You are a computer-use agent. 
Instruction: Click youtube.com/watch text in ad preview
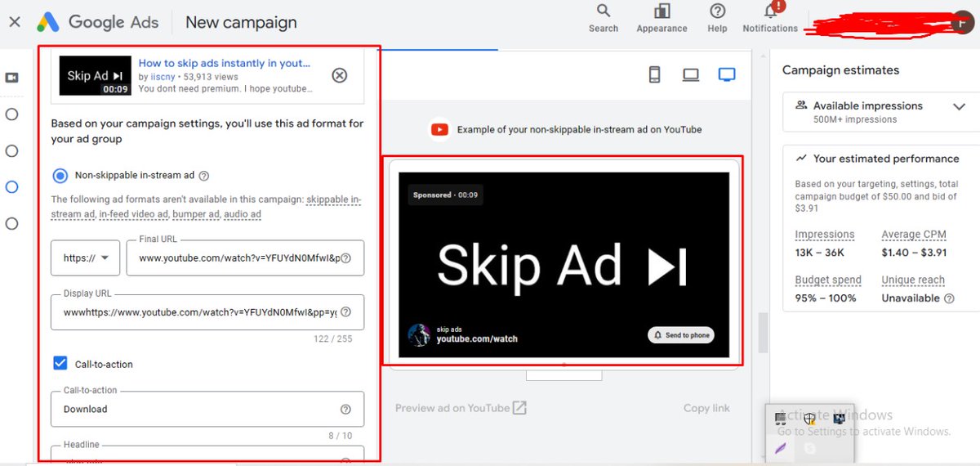coord(477,339)
